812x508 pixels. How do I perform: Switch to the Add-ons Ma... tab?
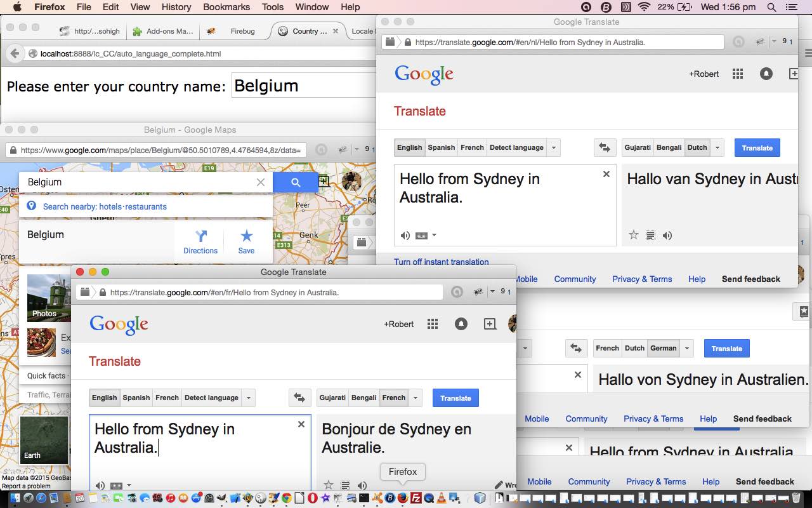tap(162, 31)
